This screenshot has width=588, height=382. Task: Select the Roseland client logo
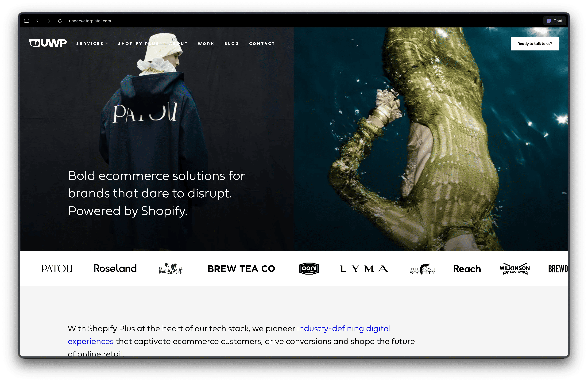click(x=115, y=268)
